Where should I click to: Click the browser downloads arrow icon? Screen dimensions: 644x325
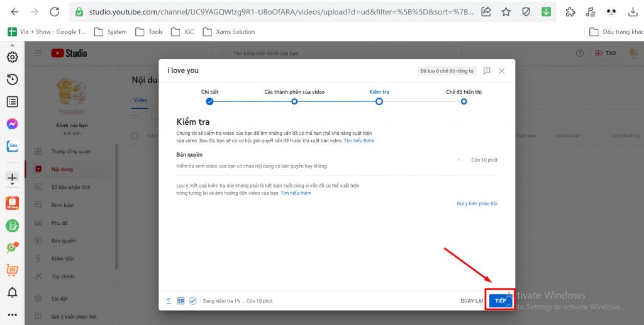point(633,12)
